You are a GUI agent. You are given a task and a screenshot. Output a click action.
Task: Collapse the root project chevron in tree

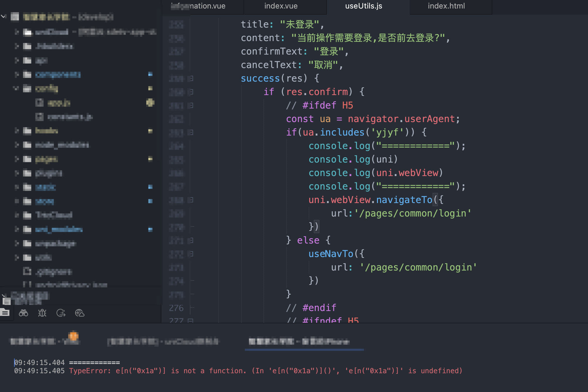click(3, 16)
